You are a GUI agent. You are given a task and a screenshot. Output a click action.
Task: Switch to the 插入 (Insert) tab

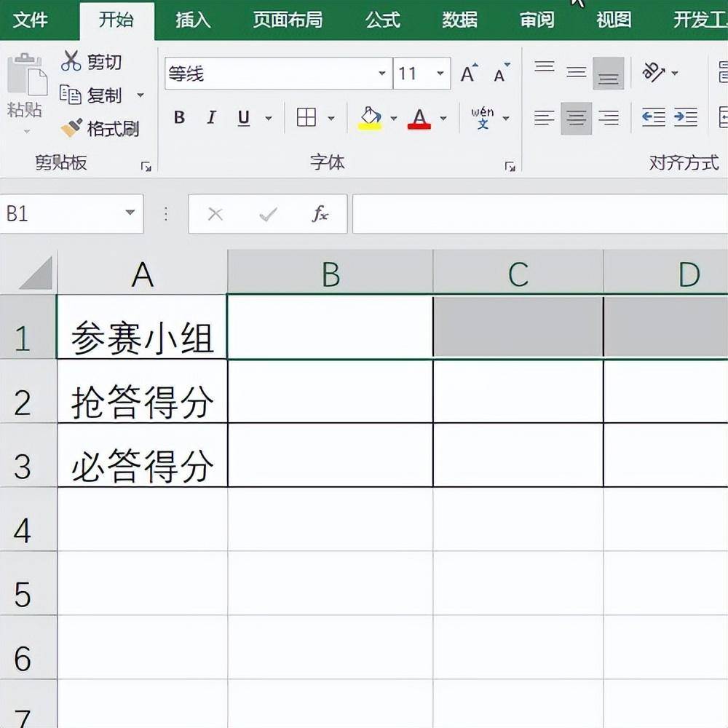pos(193,20)
